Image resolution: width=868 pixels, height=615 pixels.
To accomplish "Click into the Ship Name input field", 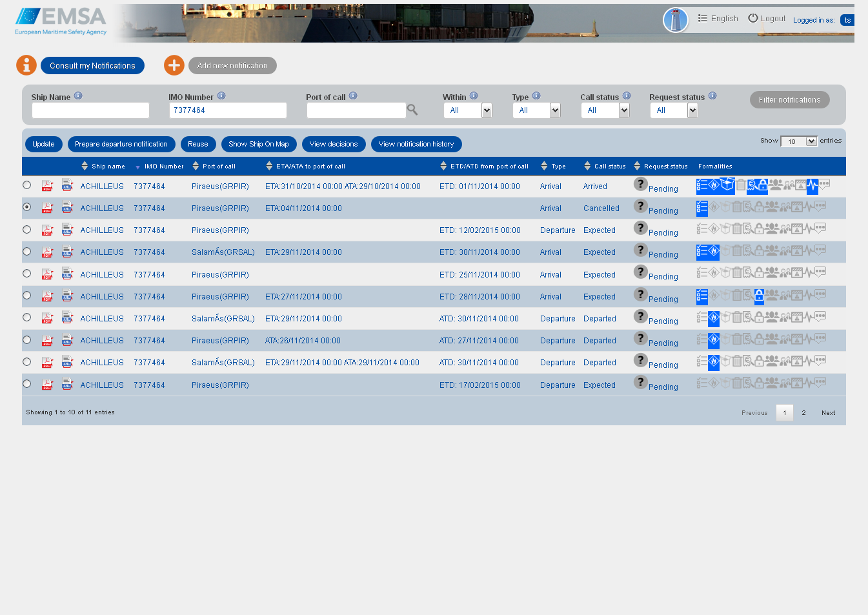I will (x=90, y=110).
